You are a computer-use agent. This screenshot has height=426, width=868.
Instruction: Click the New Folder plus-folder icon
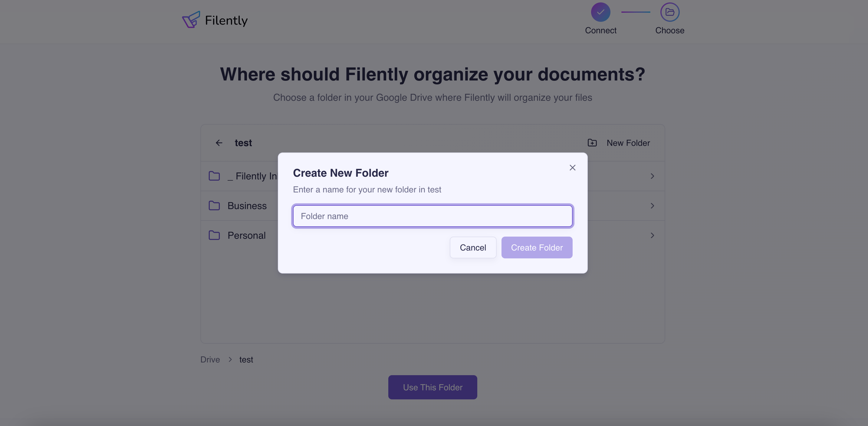592,143
